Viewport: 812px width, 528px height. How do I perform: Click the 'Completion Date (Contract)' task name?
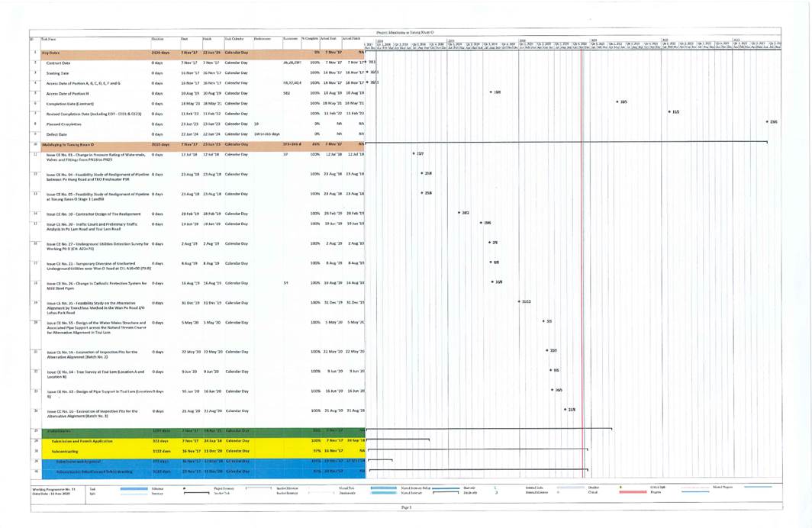70,104
